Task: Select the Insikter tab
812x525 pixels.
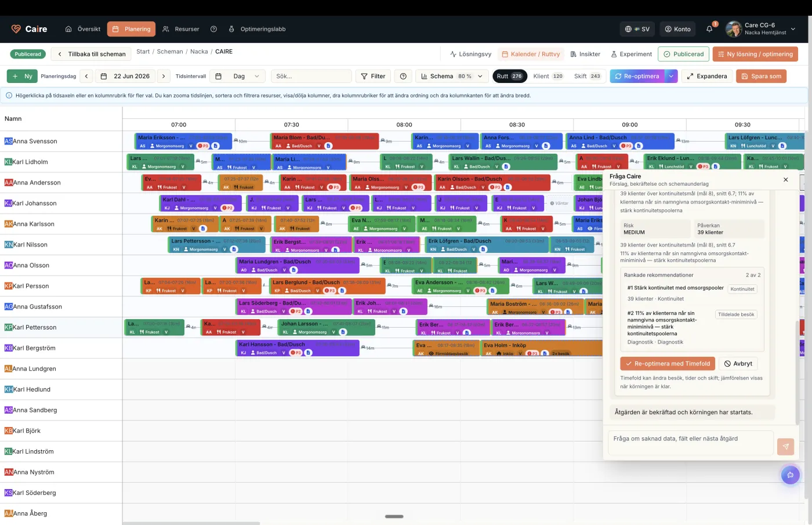Action: pyautogui.click(x=585, y=54)
